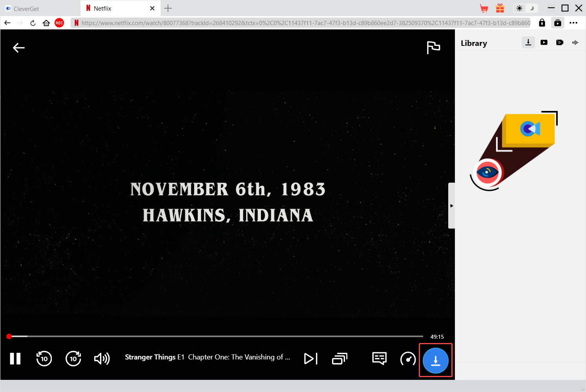Viewport: 586px width, 392px height.
Task: Show audio tab in Library
Action: (x=575, y=42)
